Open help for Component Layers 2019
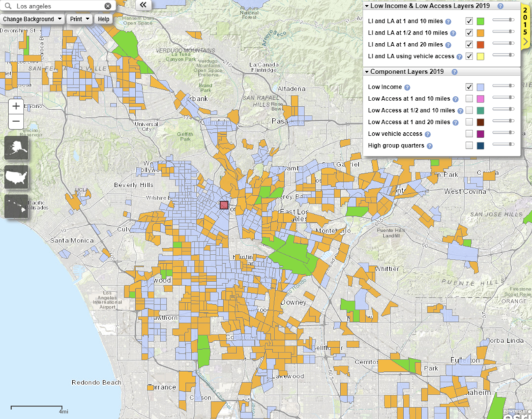Image resolution: width=532 pixels, height=419 pixels. pos(454,72)
